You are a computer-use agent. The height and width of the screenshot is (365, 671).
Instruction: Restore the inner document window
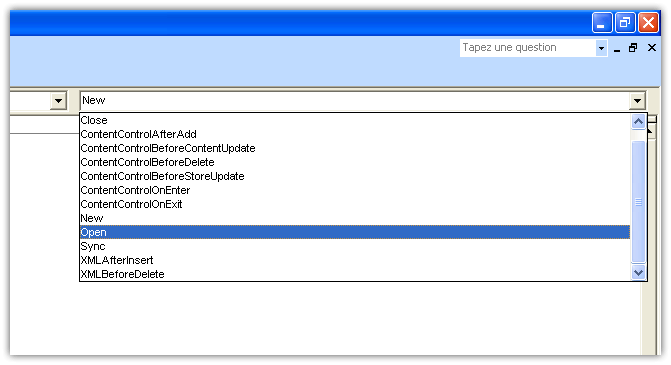[x=633, y=48]
